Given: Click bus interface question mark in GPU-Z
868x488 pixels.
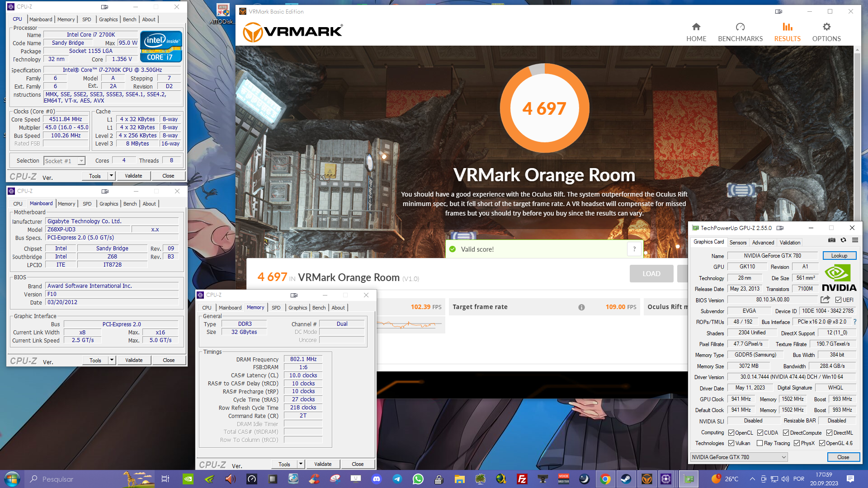Looking at the screenshot, I should (854, 322).
